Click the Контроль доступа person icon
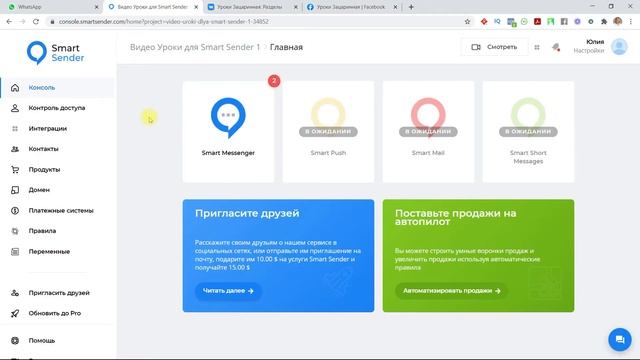The image size is (640, 360). coord(15,108)
